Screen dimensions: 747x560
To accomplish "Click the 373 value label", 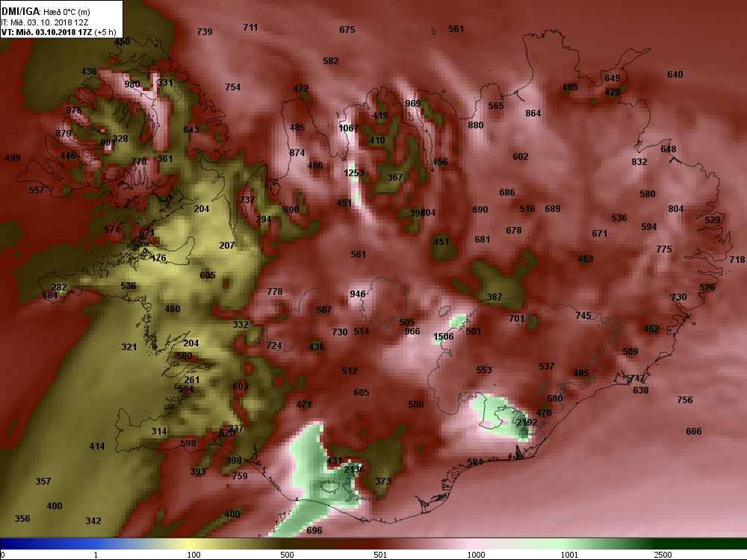I will coord(383,482).
